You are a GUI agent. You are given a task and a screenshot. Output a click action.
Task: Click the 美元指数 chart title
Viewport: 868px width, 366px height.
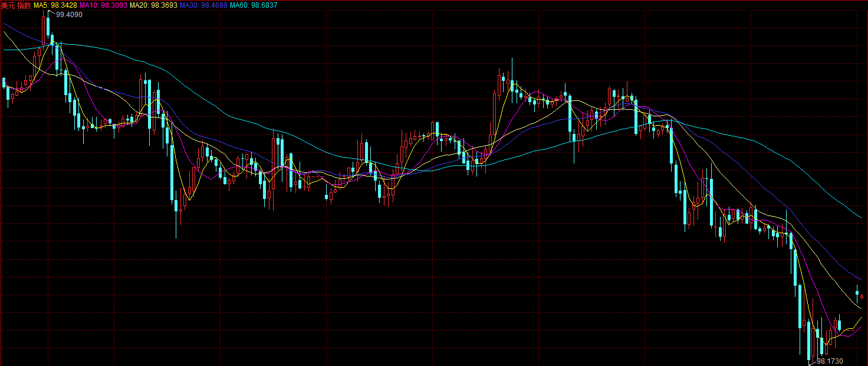tap(16, 5)
